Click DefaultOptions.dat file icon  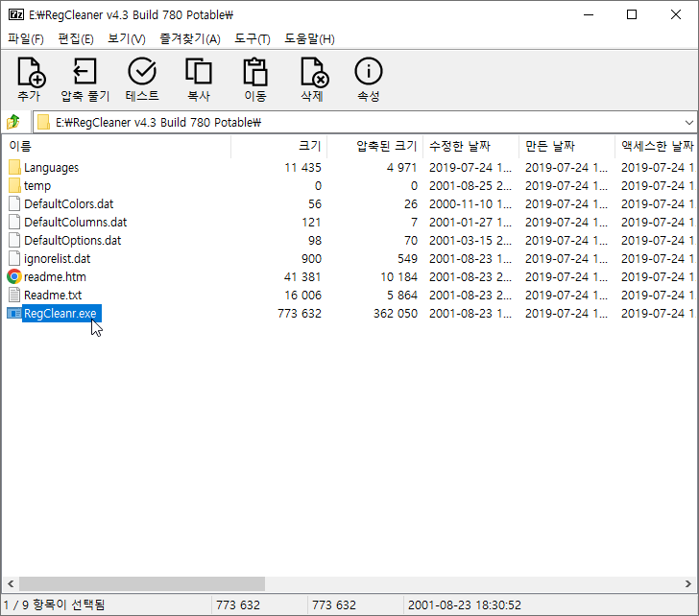[14, 240]
